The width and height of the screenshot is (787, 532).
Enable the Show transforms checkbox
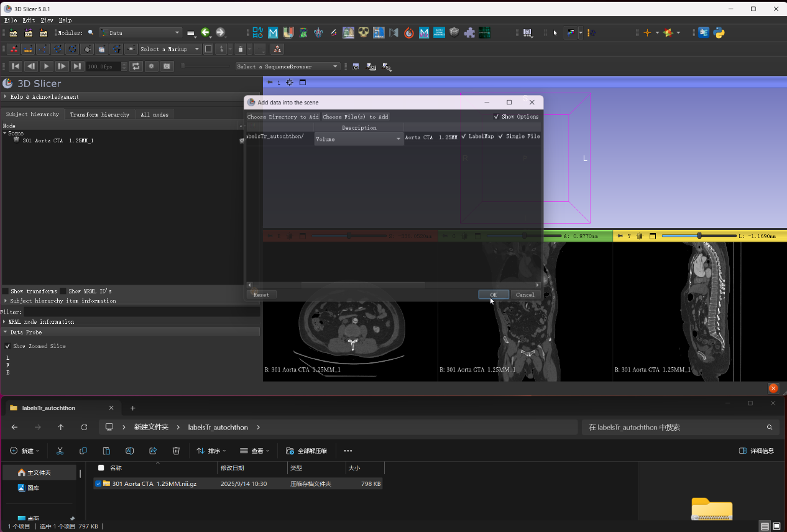coord(6,291)
